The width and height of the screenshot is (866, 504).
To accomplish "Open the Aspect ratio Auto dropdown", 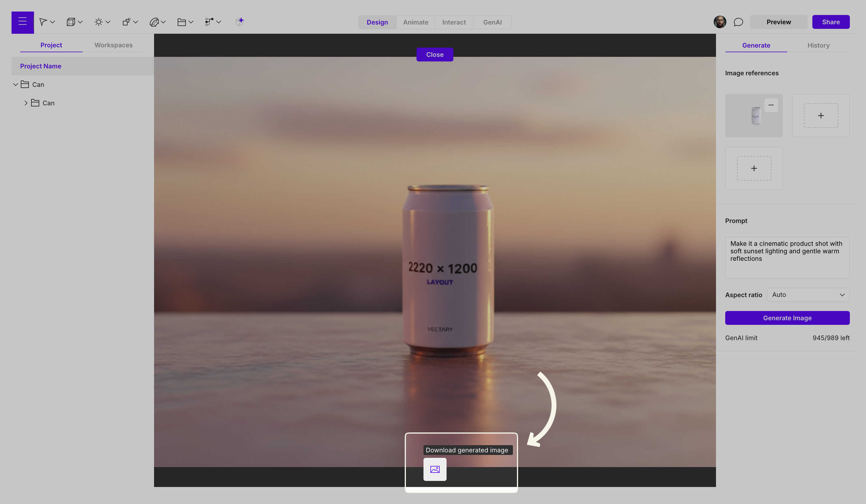I will [x=808, y=295].
